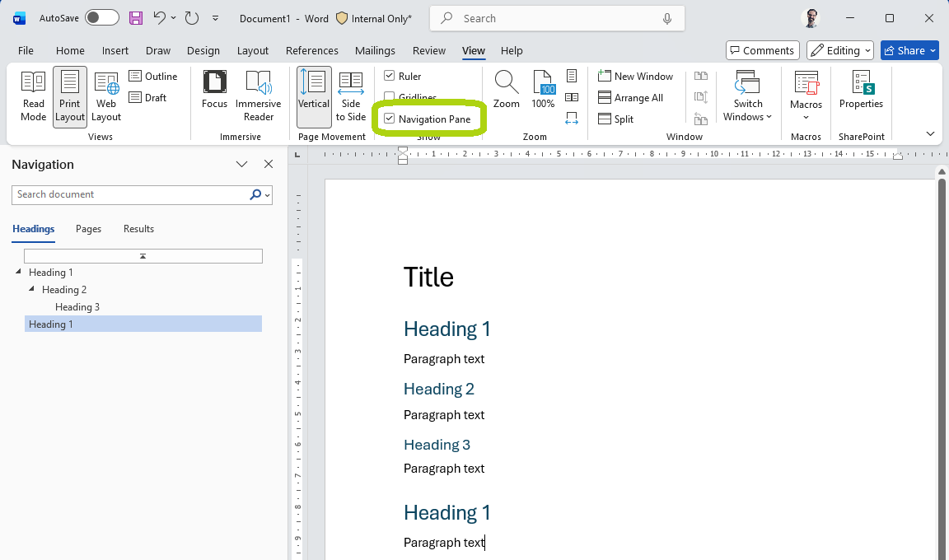949x560 pixels.
Task: Open the References ribbon tab
Action: 311,51
